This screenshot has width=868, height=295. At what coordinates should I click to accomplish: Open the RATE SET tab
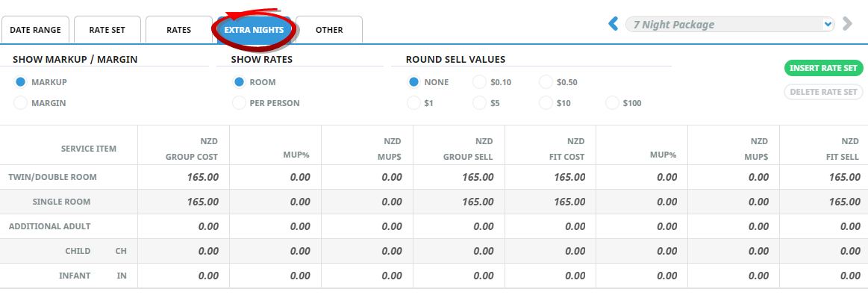[x=107, y=30]
